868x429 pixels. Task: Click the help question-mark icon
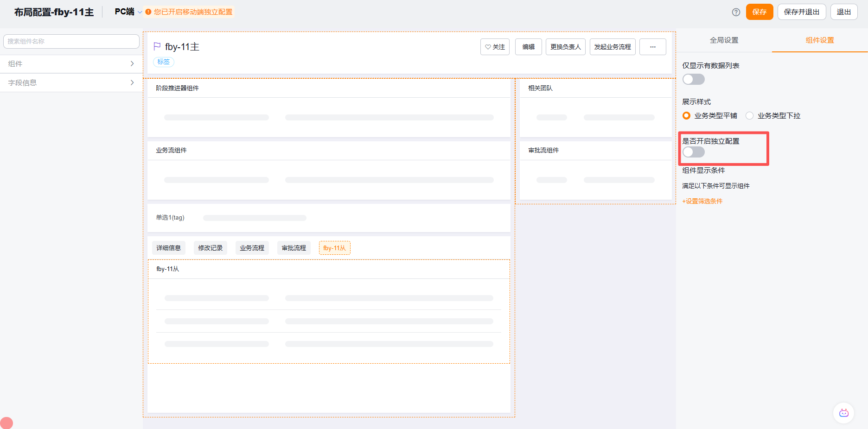(x=736, y=12)
